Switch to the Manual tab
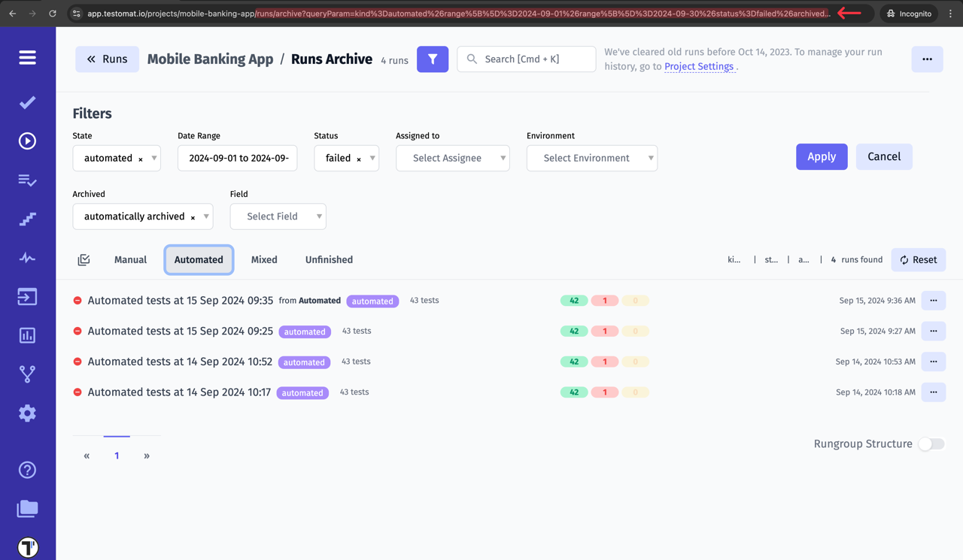 130,260
